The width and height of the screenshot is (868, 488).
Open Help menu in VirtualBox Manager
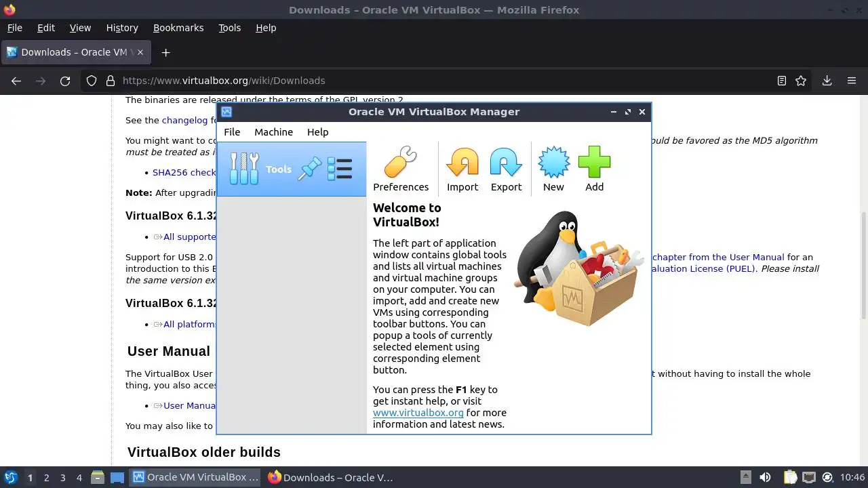pos(317,132)
